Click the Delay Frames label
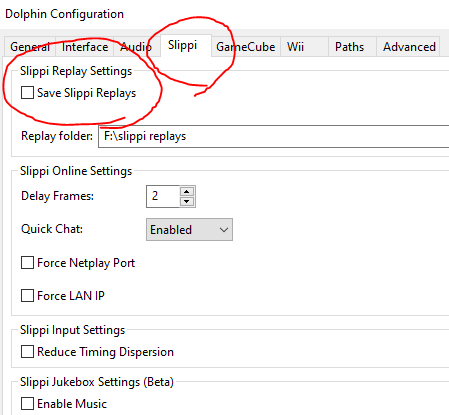The height and width of the screenshot is (415, 449). (57, 196)
